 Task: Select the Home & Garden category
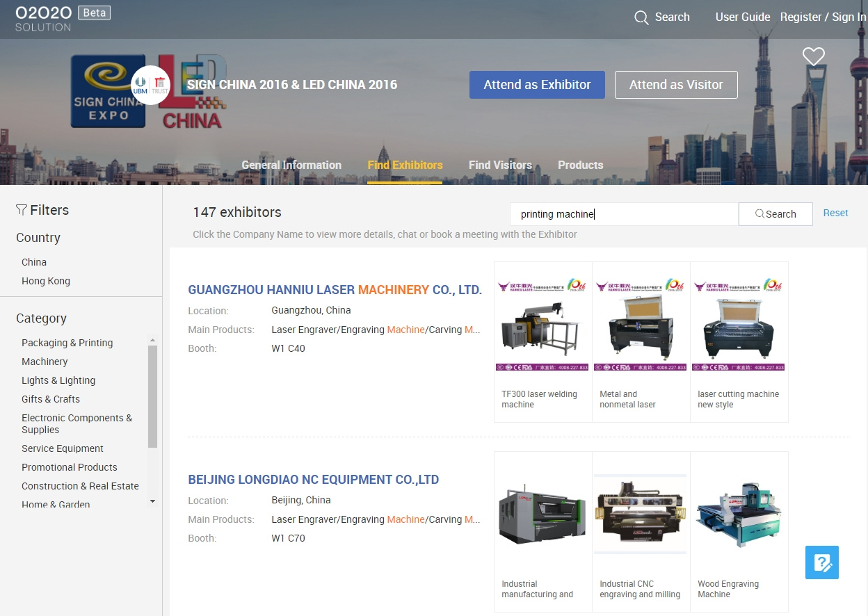click(56, 504)
